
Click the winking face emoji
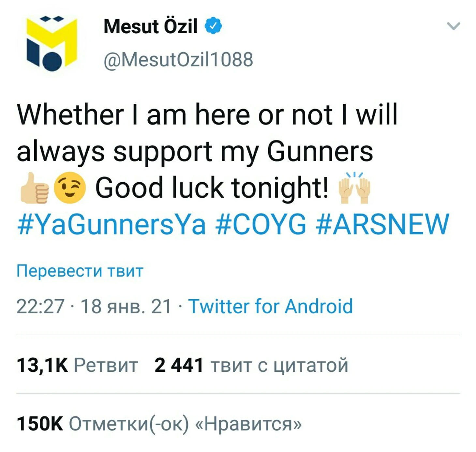click(x=69, y=188)
